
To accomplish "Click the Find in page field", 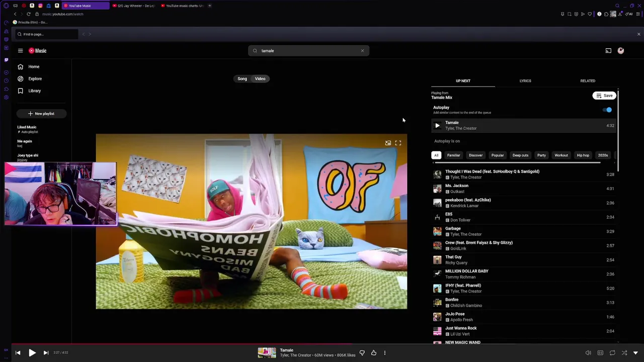I will click(x=46, y=34).
